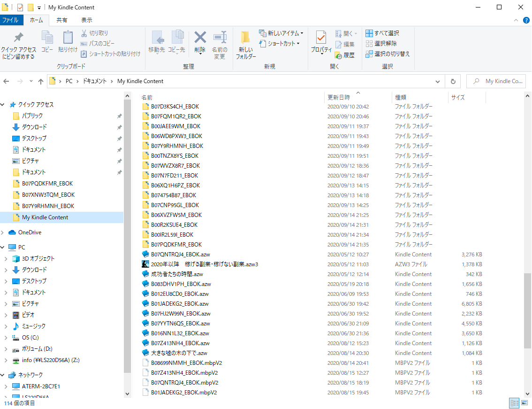Switch to Details view icon in status bar
This screenshot has height=409, width=532.
click(x=515, y=403)
